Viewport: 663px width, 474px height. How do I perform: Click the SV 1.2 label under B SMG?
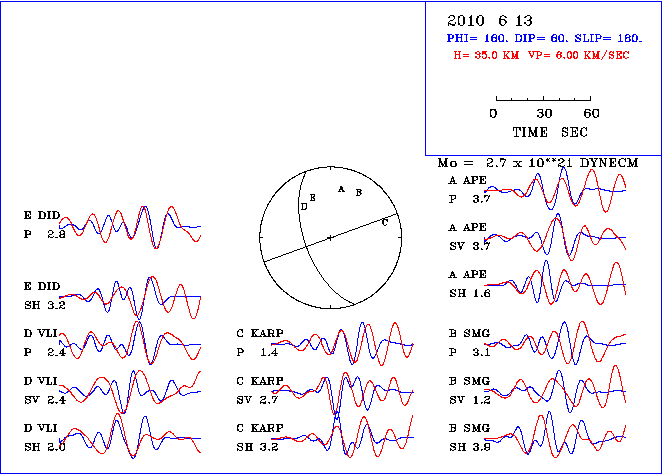click(470, 400)
